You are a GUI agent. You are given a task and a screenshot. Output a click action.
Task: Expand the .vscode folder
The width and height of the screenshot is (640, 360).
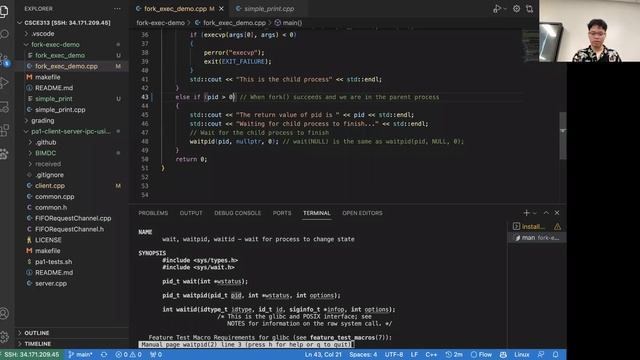click(x=71, y=33)
